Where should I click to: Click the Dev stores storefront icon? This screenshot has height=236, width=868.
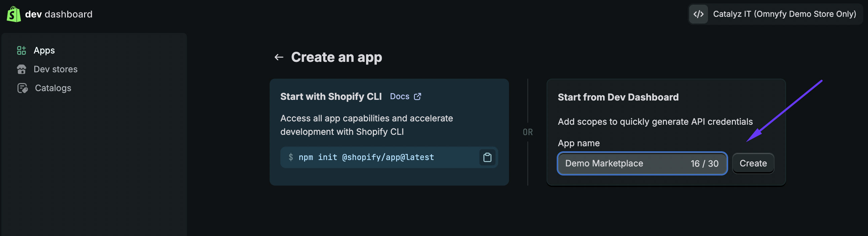pyautogui.click(x=22, y=70)
